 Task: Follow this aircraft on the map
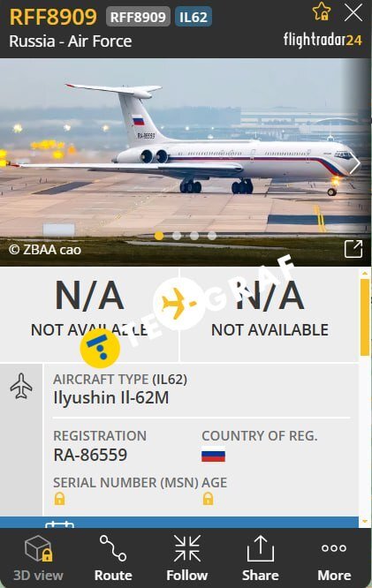point(187,558)
